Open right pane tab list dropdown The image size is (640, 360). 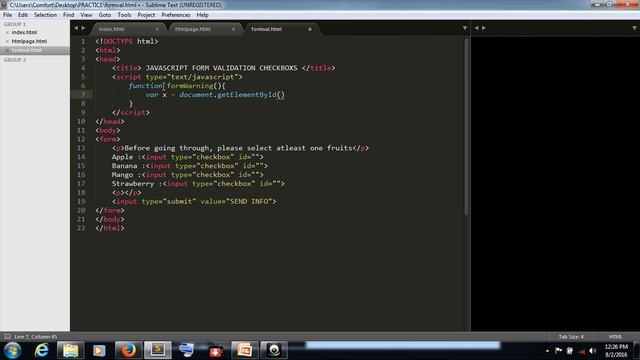[x=634, y=28]
